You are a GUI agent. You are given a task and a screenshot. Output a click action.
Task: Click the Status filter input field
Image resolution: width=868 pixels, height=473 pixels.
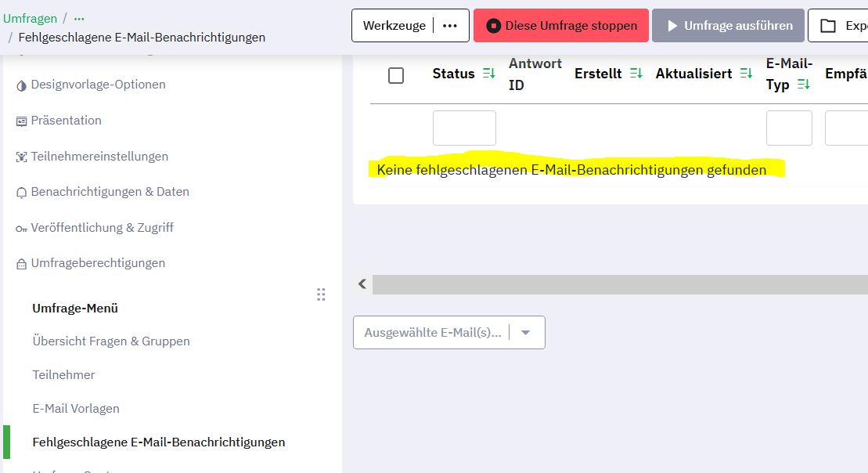[464, 128]
